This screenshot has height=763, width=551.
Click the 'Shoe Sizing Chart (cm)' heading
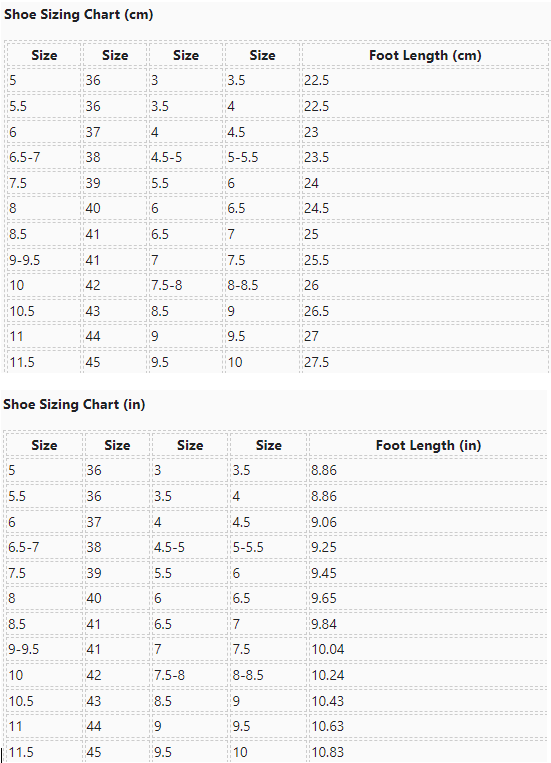(78, 15)
